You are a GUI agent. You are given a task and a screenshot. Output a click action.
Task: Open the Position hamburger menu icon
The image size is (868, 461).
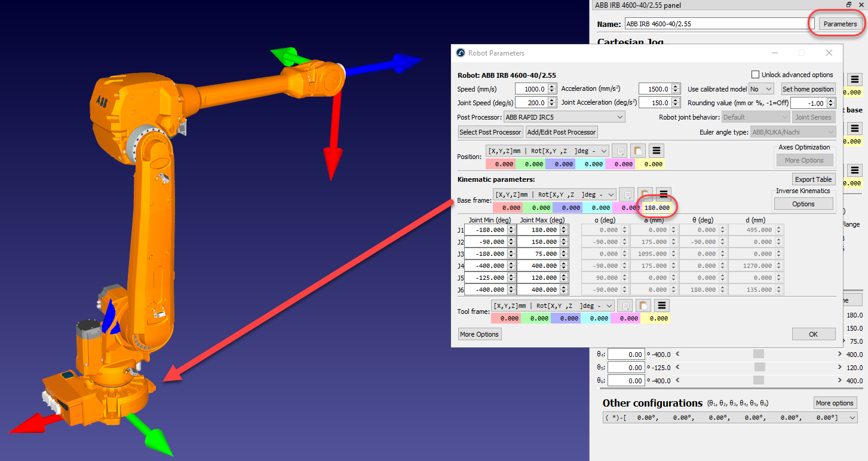pyautogui.click(x=656, y=151)
